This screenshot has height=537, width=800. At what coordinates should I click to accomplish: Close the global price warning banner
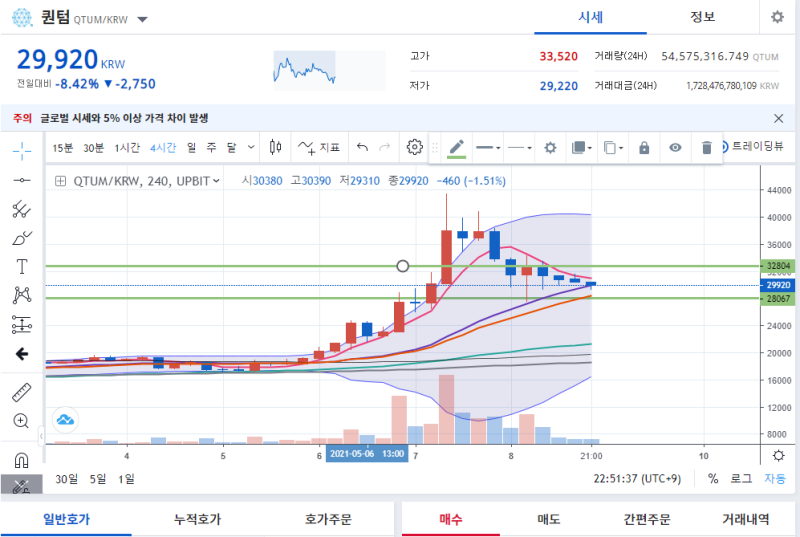tap(779, 118)
